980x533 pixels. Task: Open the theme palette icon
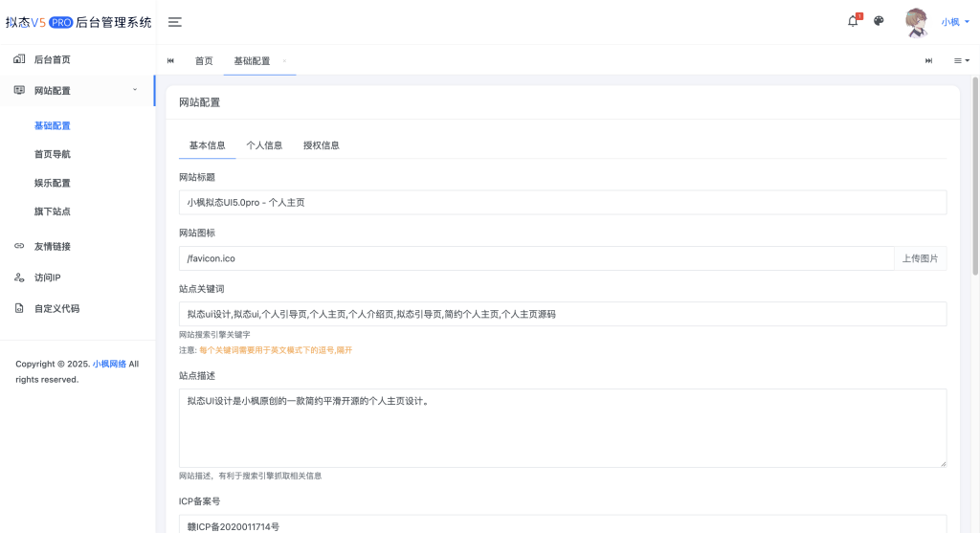[x=879, y=21]
